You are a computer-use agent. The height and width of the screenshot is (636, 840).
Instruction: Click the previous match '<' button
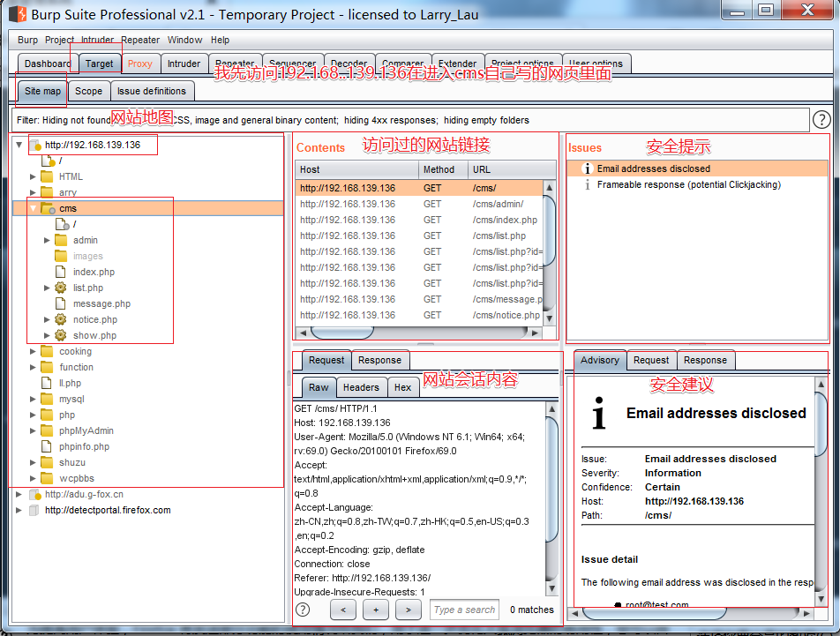pos(343,610)
